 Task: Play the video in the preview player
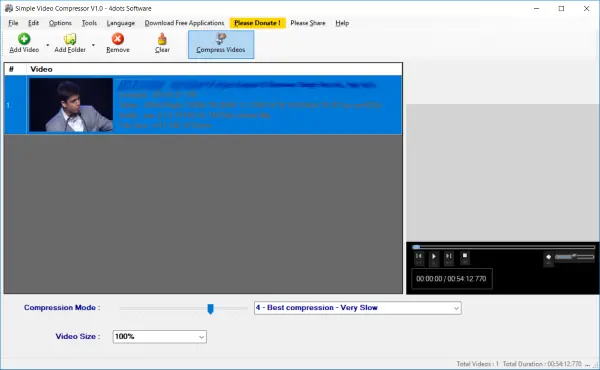434,257
